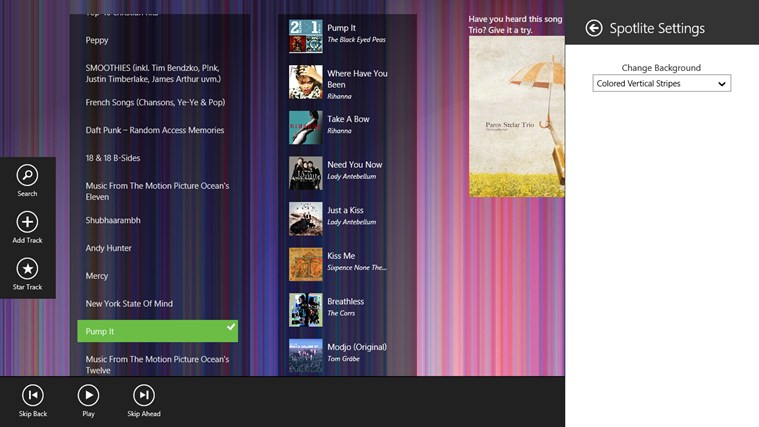
Task: Select the Peppy playlist
Action: pyautogui.click(x=97, y=40)
